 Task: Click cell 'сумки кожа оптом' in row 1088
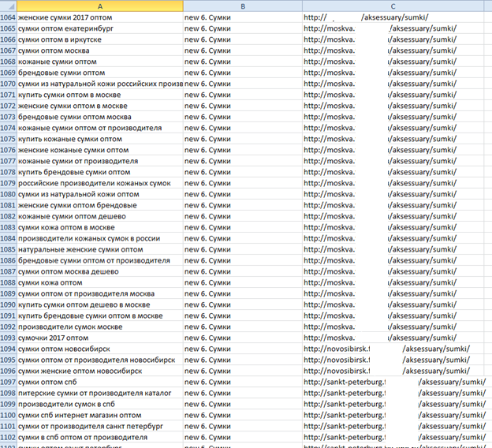tap(100, 282)
